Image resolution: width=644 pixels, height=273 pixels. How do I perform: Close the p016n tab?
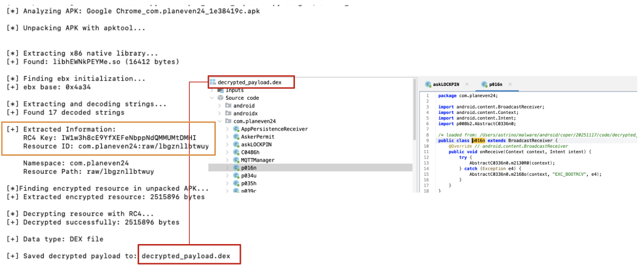509,84
